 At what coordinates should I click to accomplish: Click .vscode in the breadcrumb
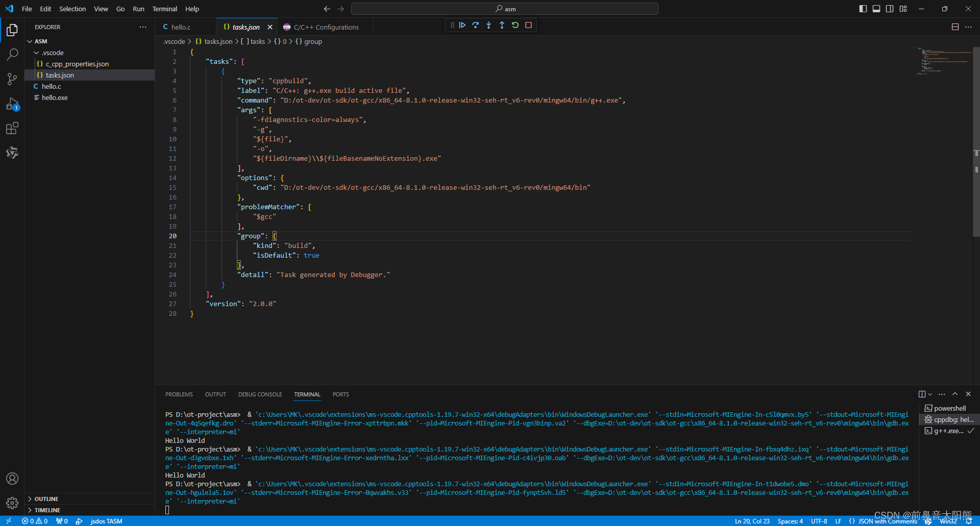[x=174, y=41]
